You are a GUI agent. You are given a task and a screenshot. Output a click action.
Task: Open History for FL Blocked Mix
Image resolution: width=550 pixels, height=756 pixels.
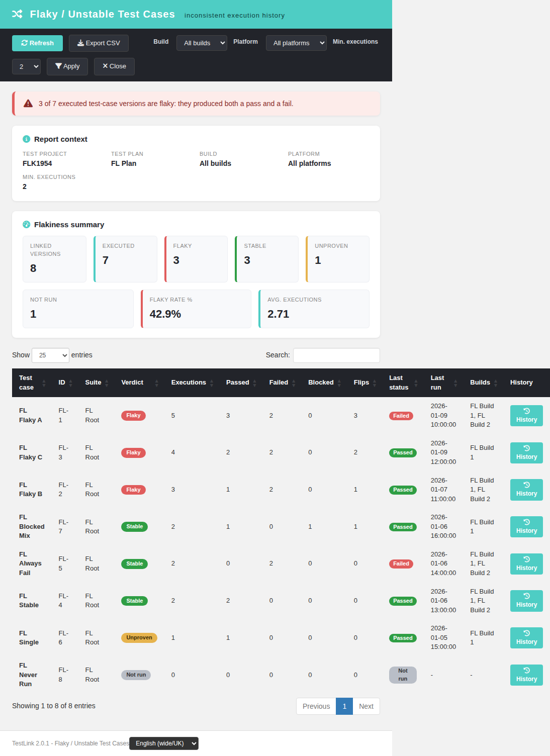526,527
